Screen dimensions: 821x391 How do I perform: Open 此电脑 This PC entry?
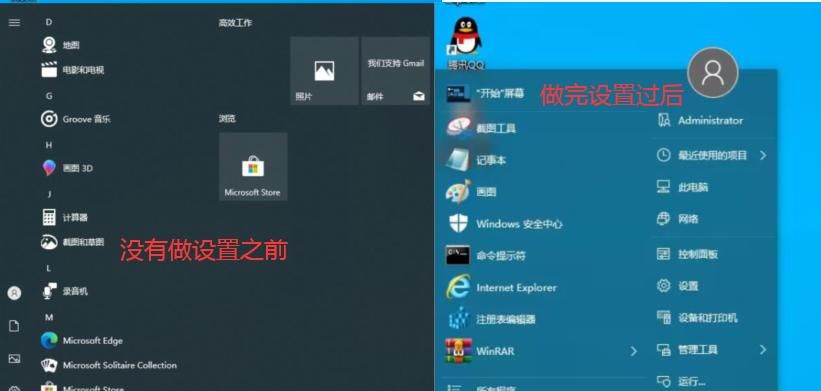(693, 187)
